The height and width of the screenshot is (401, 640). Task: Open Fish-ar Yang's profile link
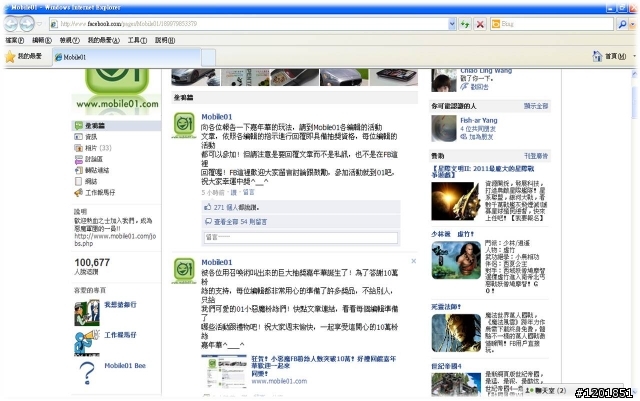point(479,120)
